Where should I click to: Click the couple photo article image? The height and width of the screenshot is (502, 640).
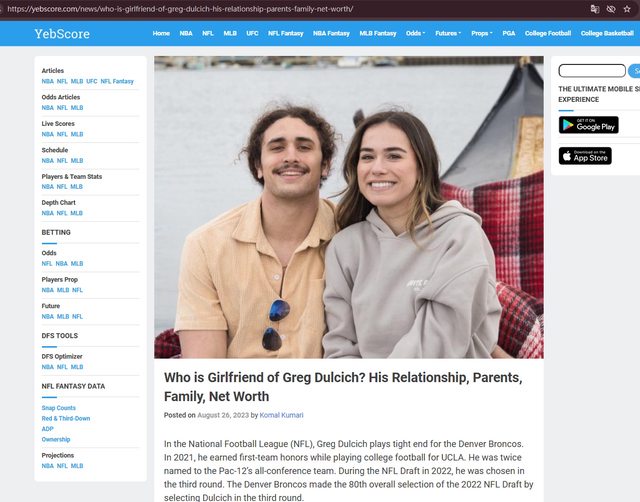tap(348, 207)
